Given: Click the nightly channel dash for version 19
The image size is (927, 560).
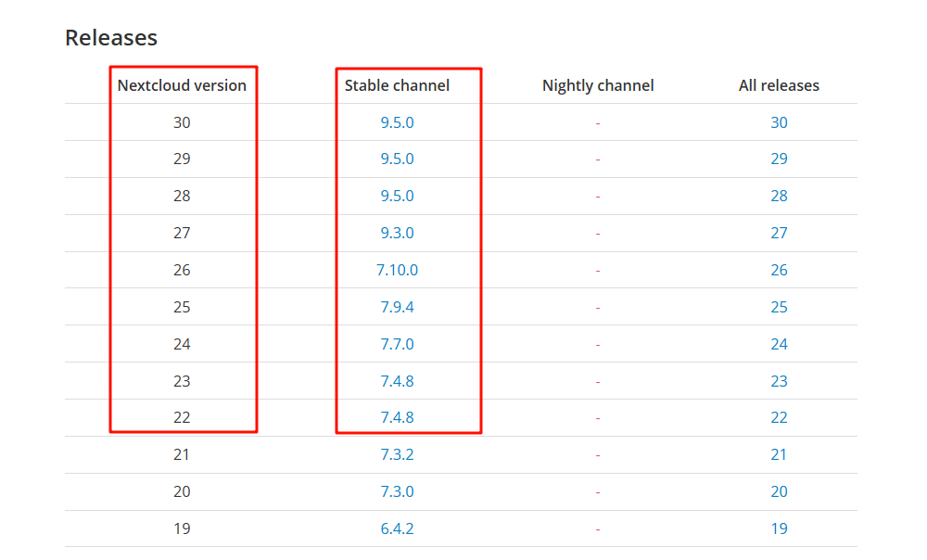Looking at the screenshot, I should [598, 529].
